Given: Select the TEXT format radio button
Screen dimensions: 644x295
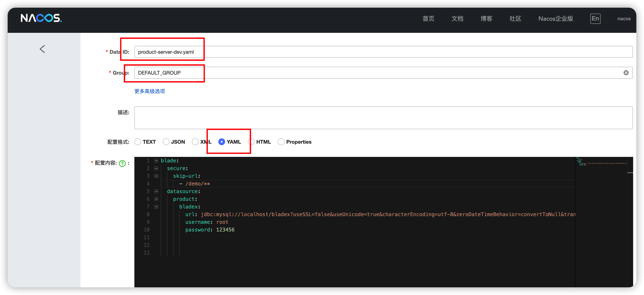Looking at the screenshot, I should coord(138,142).
